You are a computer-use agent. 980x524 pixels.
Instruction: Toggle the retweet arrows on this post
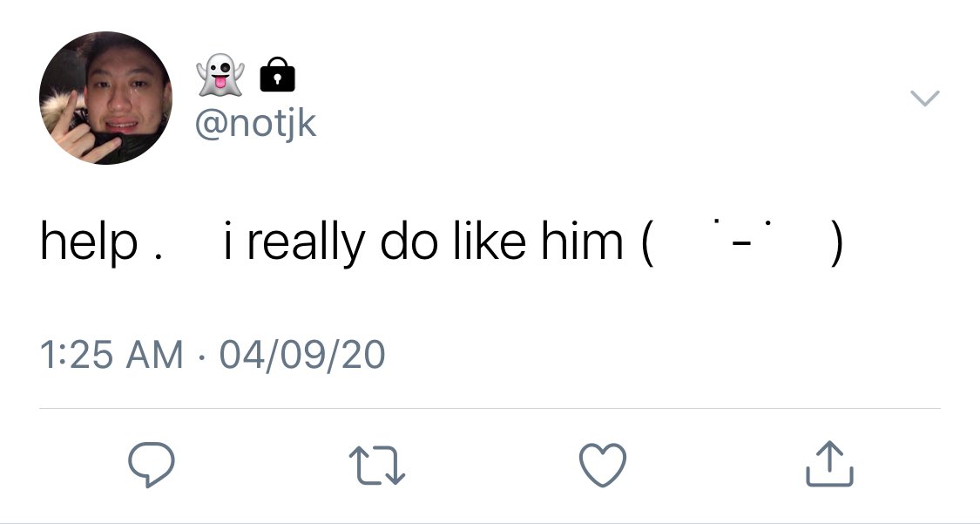pos(376,466)
